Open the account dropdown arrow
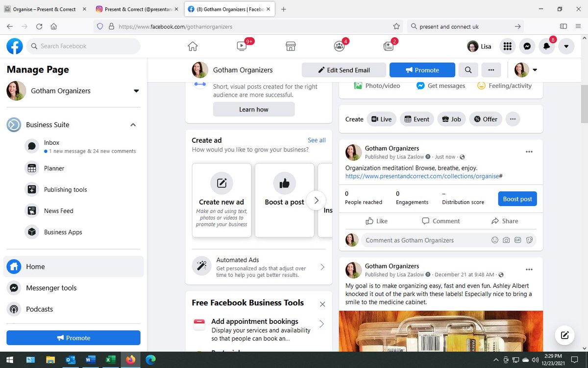The height and width of the screenshot is (368, 588). [x=566, y=46]
